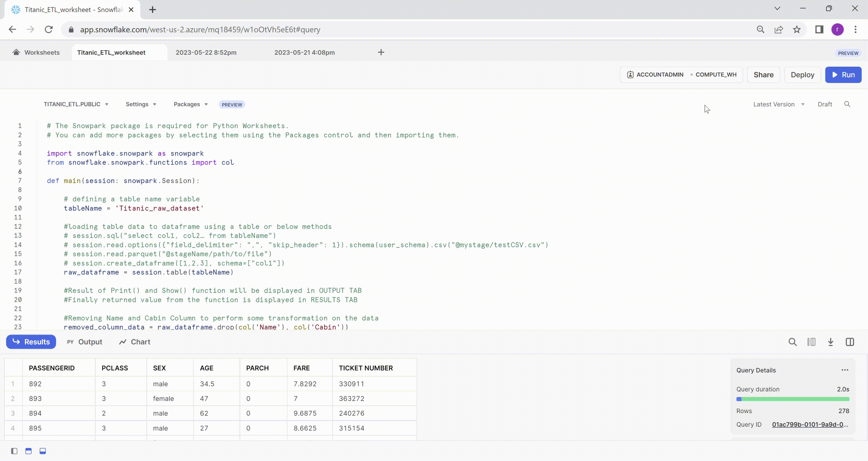
Task: Expand the Settings panel dropdown
Action: pyautogui.click(x=141, y=104)
